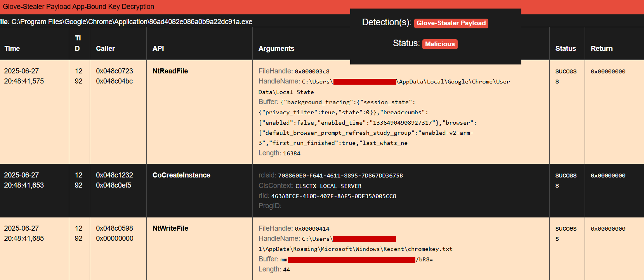Click FileHandle value 0x000003c8
The width and height of the screenshot is (644, 280).
(x=312, y=71)
